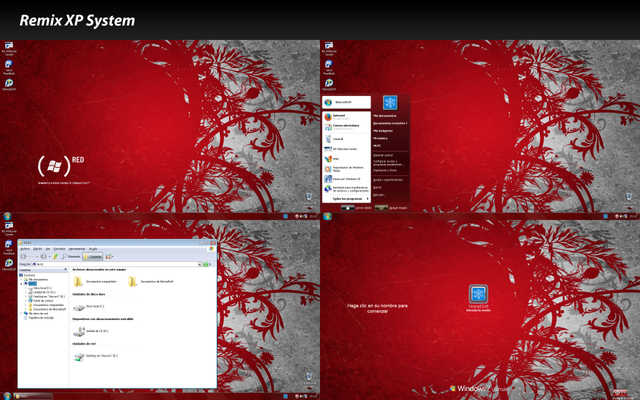Viewport: 640px width, 400px height.
Task: Select network drive Desktop en vbox (E:) in content pane
Action: pyautogui.click(x=96, y=356)
